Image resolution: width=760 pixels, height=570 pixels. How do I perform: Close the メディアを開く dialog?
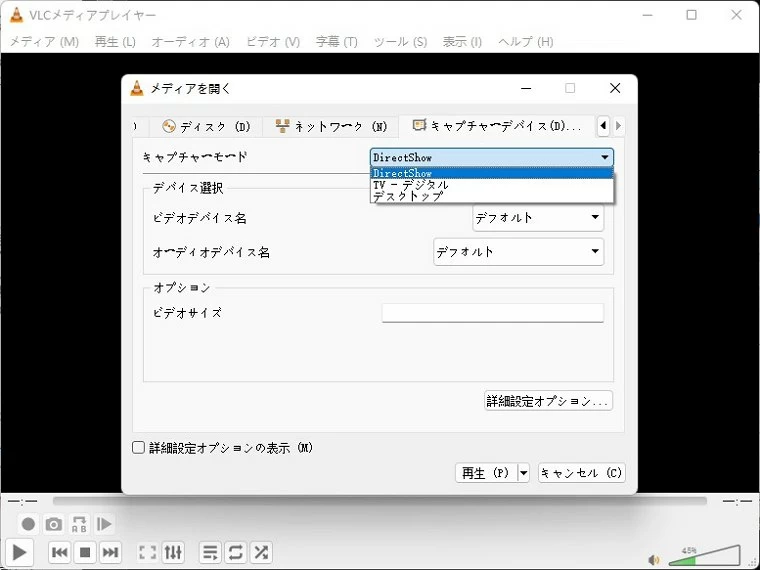(615, 88)
